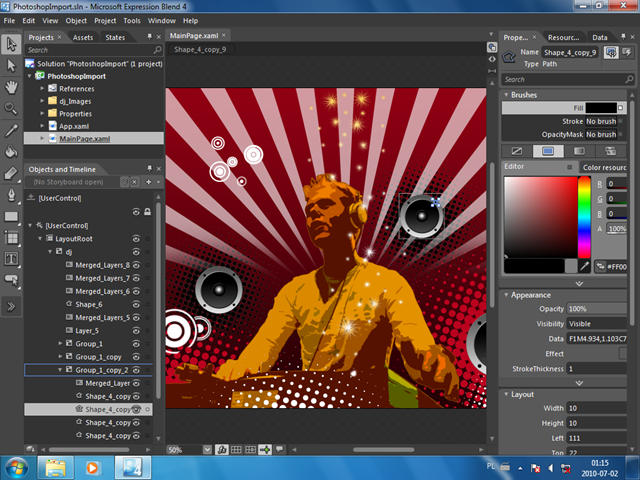This screenshot has height=480, width=640.
Task: Select the Direct Selection tool
Action: (11, 65)
